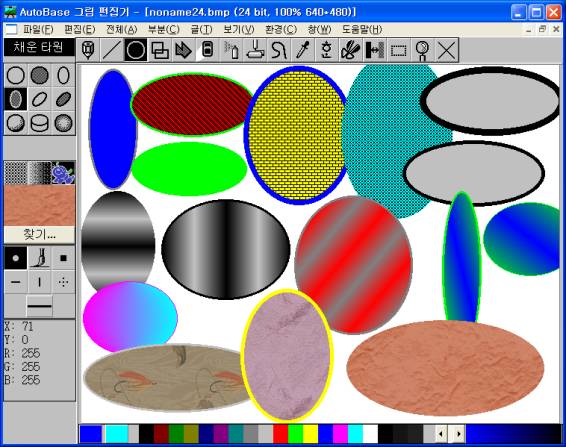Viewport: 566px width, 447px height.
Task: Choose the cylinder shape option
Action: click(39, 123)
